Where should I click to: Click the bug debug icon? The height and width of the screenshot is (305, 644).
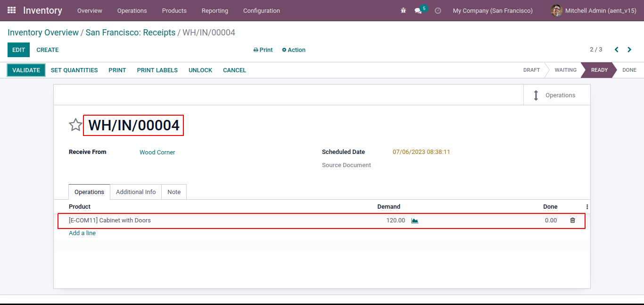pyautogui.click(x=403, y=10)
